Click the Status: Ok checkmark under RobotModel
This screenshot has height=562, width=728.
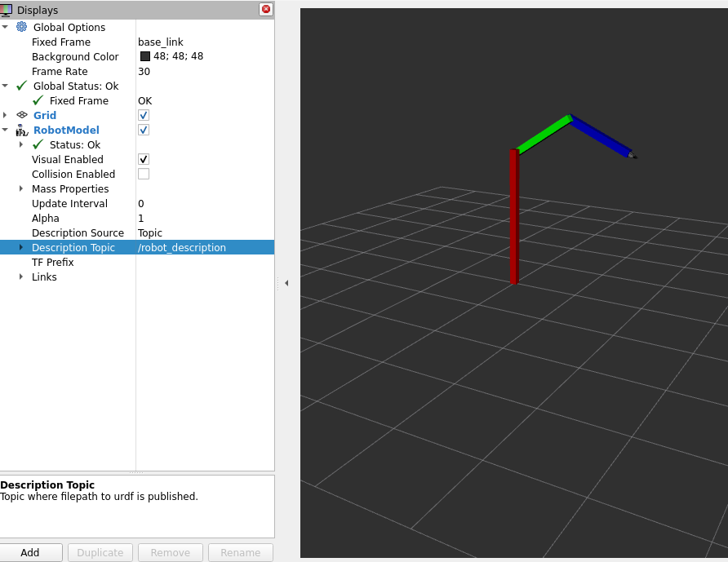pos(38,145)
